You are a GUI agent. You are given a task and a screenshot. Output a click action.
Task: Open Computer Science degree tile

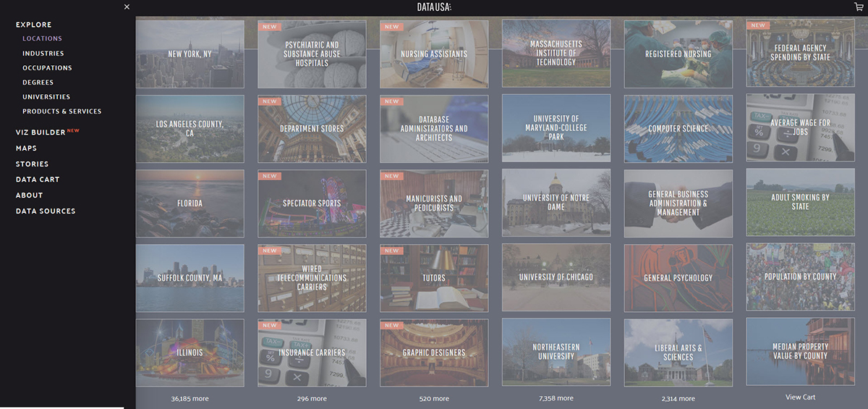[678, 129]
